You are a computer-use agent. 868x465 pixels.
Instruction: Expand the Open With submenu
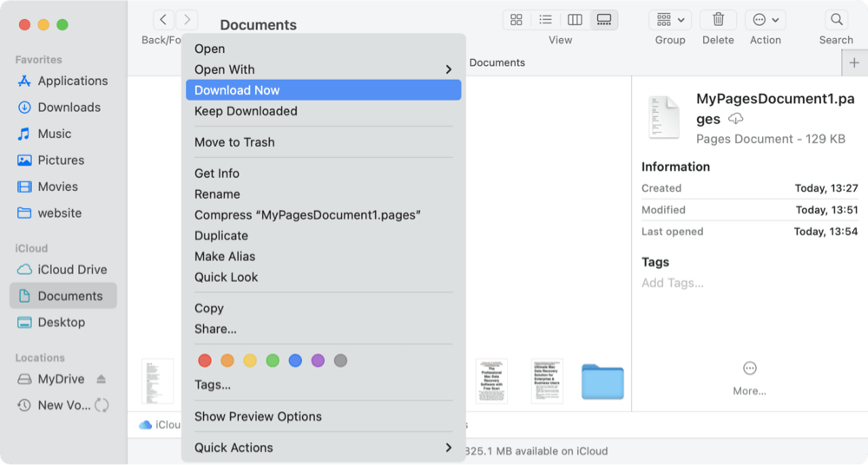pyautogui.click(x=323, y=69)
